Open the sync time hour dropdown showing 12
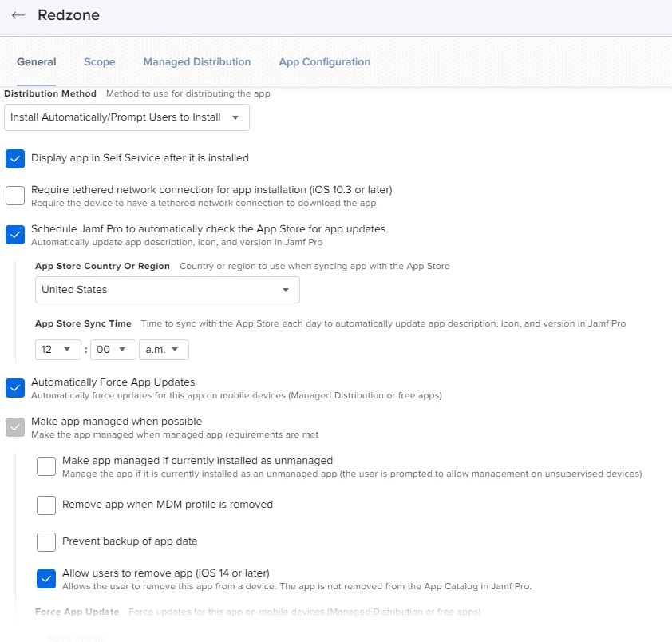The height and width of the screenshot is (642, 672). tap(57, 350)
